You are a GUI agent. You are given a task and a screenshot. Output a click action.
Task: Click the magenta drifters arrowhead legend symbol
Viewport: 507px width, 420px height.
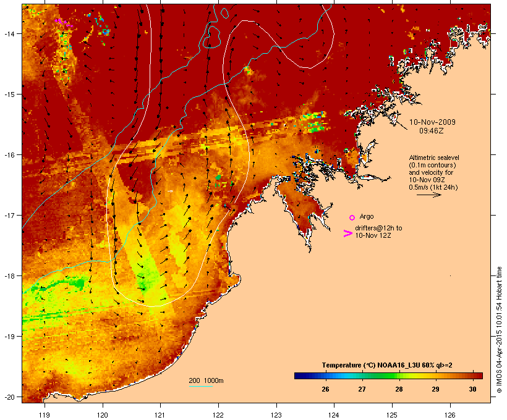347,233
